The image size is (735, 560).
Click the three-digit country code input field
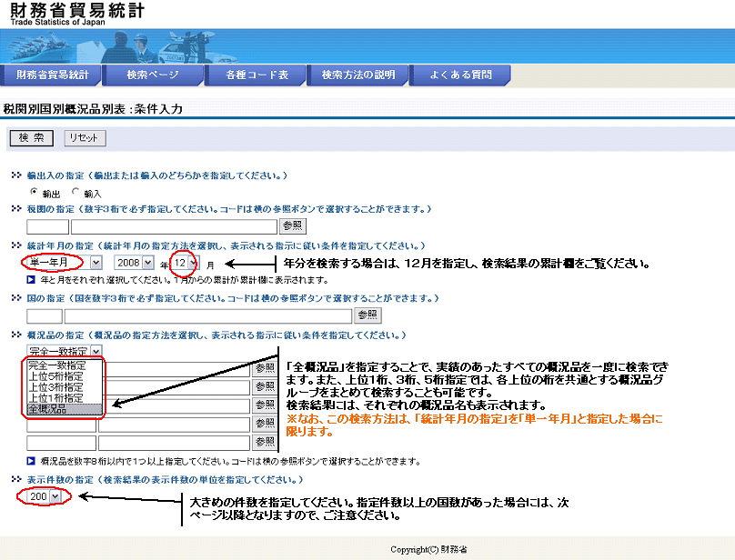44,315
